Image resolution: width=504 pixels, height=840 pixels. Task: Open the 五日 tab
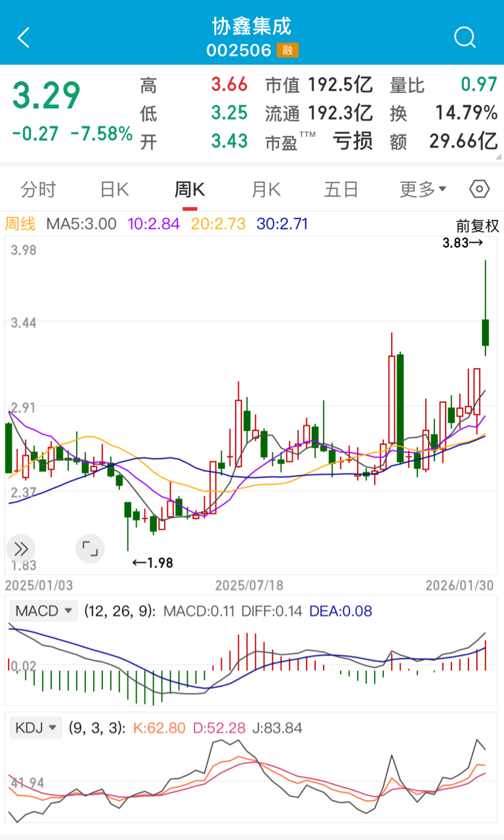[341, 190]
